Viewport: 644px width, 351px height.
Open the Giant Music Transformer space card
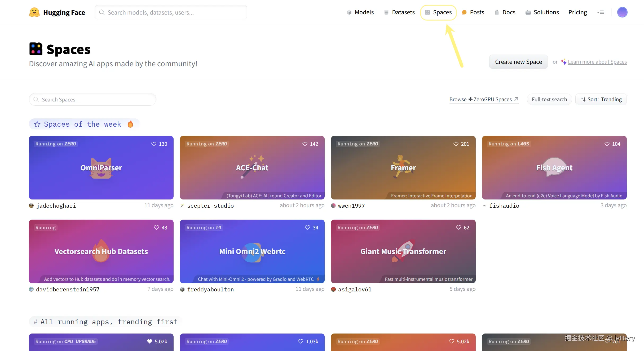click(x=403, y=251)
